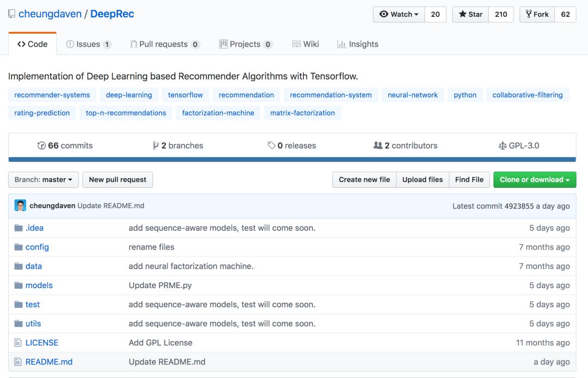This screenshot has width=588, height=378.
Task: Click cheungdaven's avatar thumbnail in commit bar
Action: pyautogui.click(x=20, y=206)
